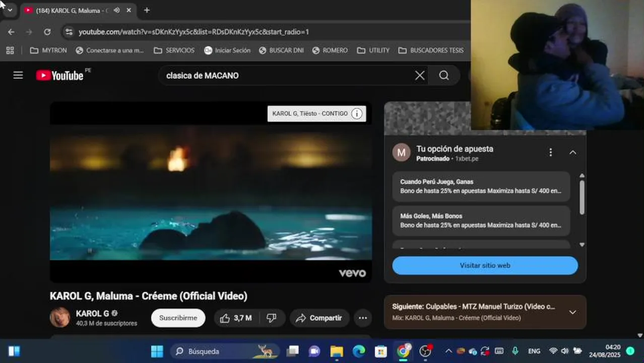
Task: Visit advertiser site via Visitar sitio web
Action: (485, 266)
